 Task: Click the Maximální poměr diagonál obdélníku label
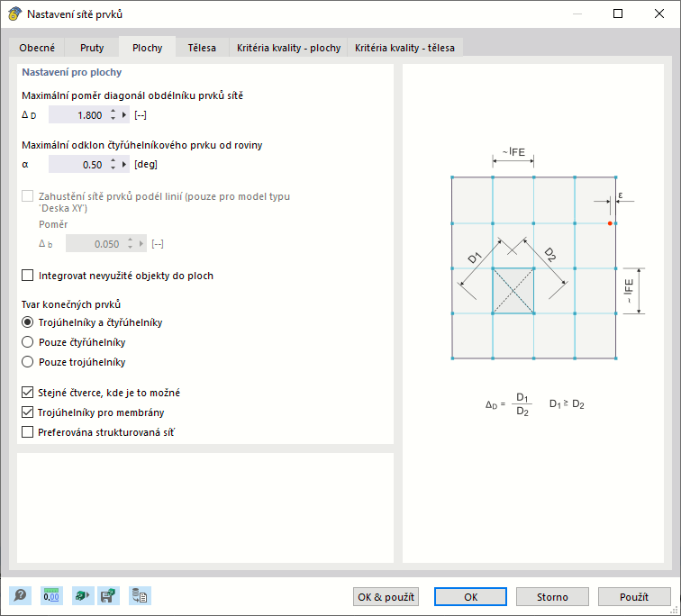(132, 95)
